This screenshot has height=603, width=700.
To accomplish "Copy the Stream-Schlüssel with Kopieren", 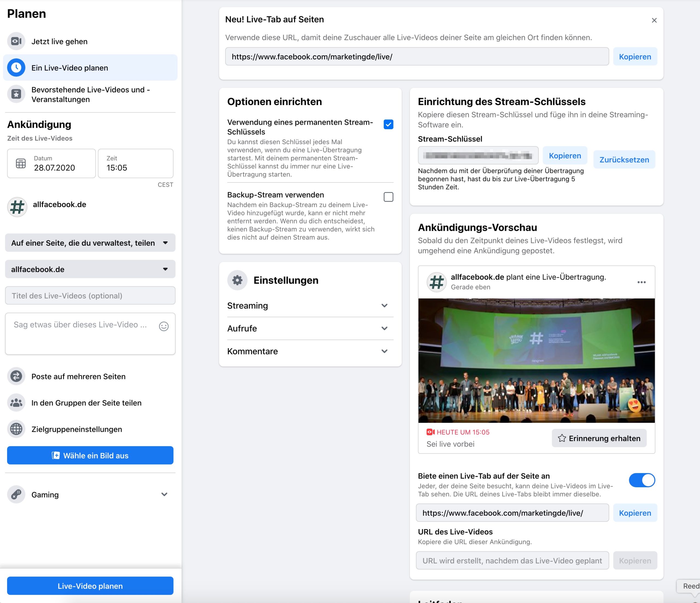I will (x=565, y=155).
